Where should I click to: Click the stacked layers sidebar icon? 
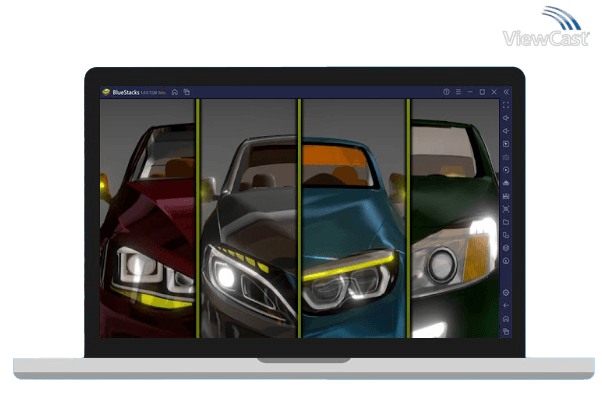pyautogui.click(x=506, y=248)
